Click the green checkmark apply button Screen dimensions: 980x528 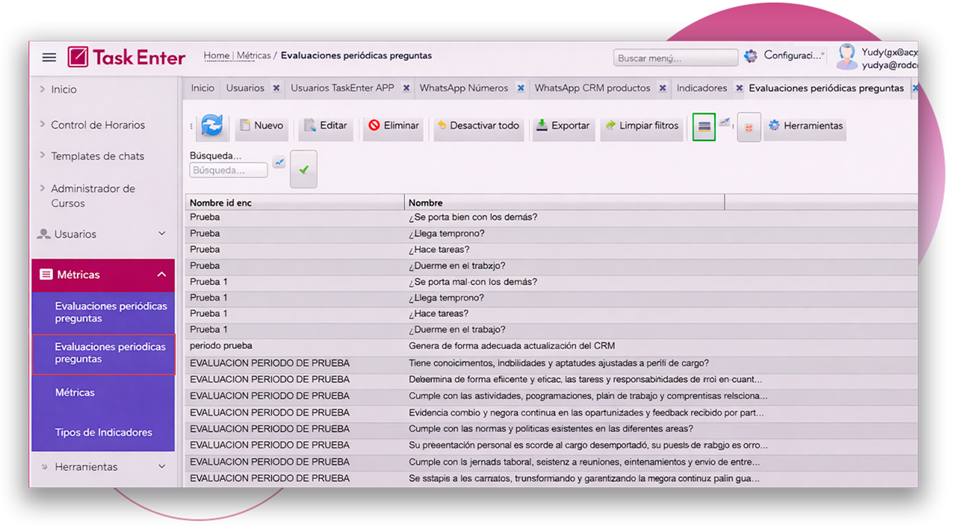pos(304,169)
